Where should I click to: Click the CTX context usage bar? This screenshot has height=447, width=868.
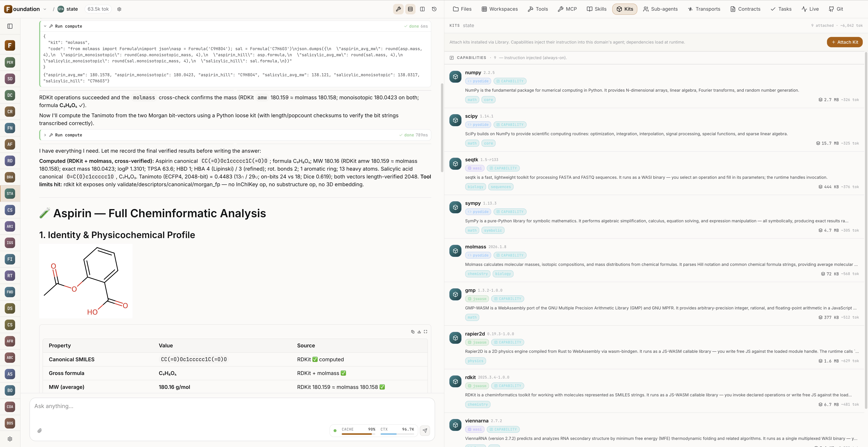(397, 434)
